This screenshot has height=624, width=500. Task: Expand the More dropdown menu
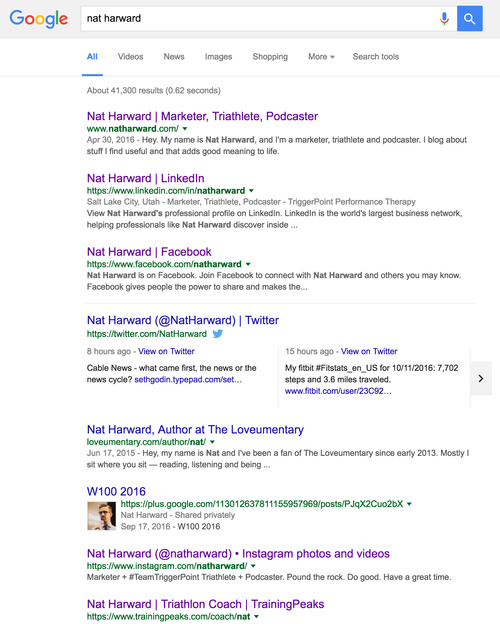tap(321, 57)
